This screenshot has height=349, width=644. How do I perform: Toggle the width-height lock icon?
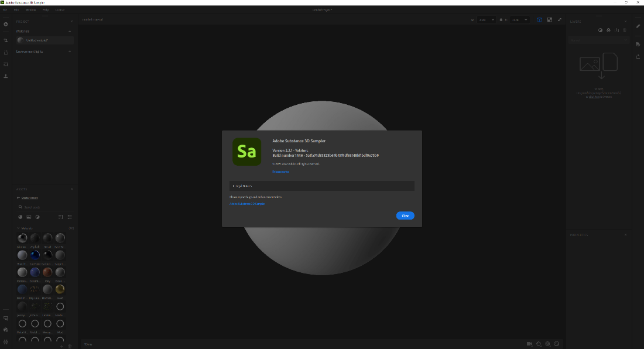click(501, 20)
